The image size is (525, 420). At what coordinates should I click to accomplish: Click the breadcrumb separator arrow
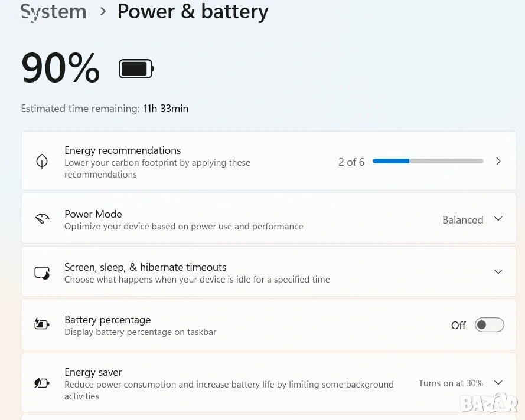[x=103, y=11]
